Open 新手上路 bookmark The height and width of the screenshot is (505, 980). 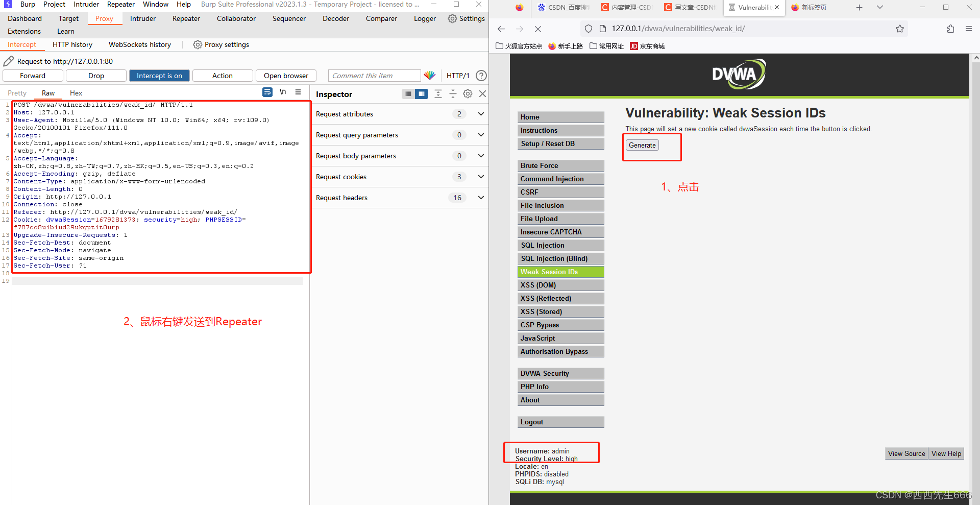566,46
